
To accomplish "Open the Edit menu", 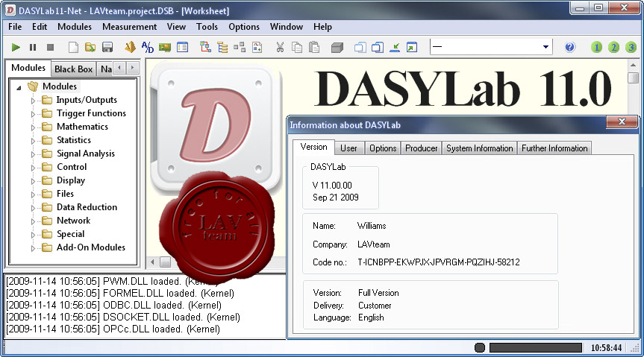I will [40, 27].
